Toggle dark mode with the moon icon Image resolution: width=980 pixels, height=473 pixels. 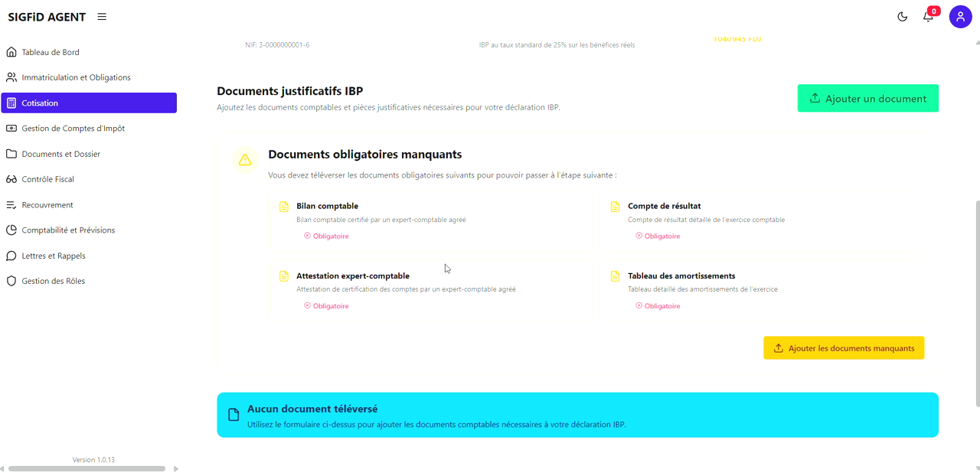[x=902, y=16]
